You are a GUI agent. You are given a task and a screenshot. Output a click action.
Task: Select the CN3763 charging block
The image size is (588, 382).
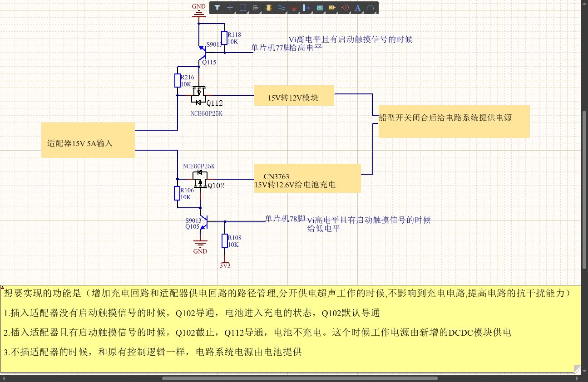coord(307,178)
